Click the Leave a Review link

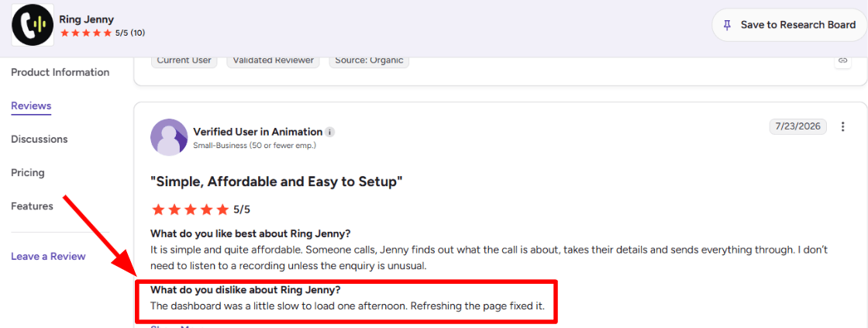click(x=48, y=256)
